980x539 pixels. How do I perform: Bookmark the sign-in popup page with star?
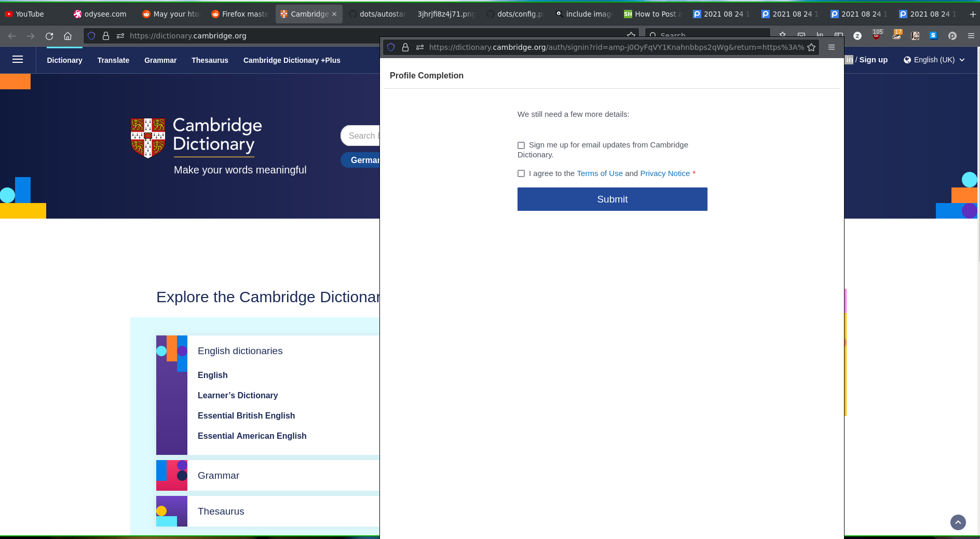click(811, 47)
